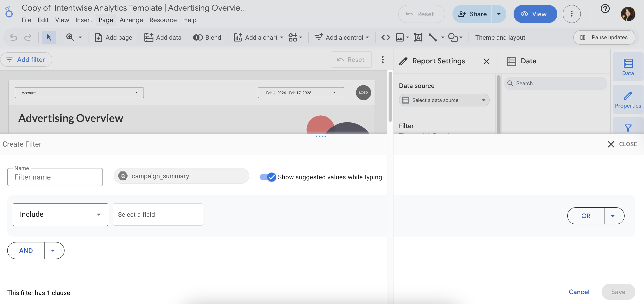Expand the OR condition arrow dropdown
Screen dimensions: 644x304
(613, 216)
